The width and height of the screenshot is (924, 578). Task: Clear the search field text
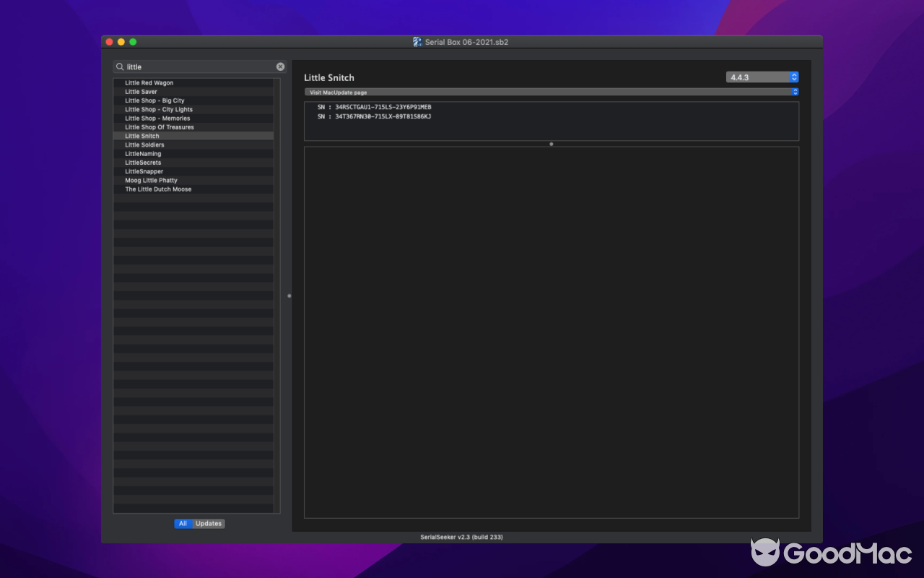[280, 66]
